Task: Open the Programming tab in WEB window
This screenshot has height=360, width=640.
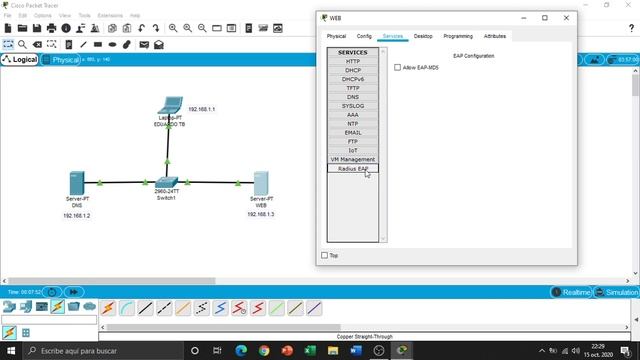Action: coord(458,36)
